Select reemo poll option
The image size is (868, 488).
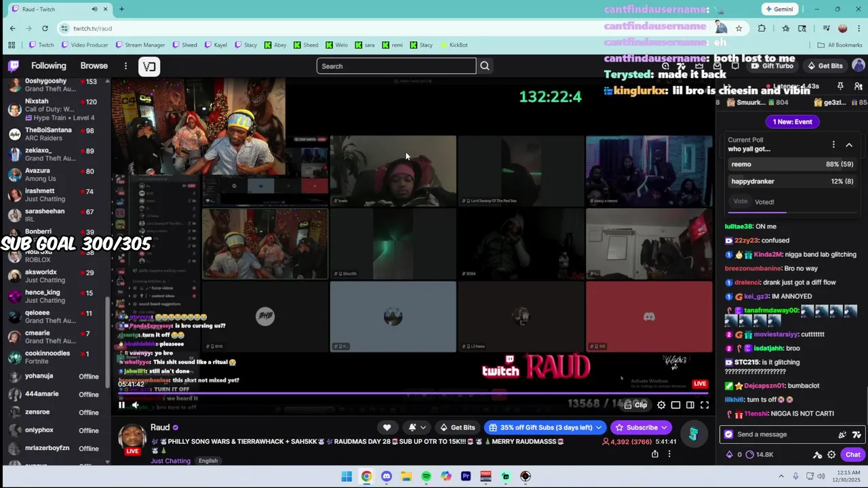point(792,164)
